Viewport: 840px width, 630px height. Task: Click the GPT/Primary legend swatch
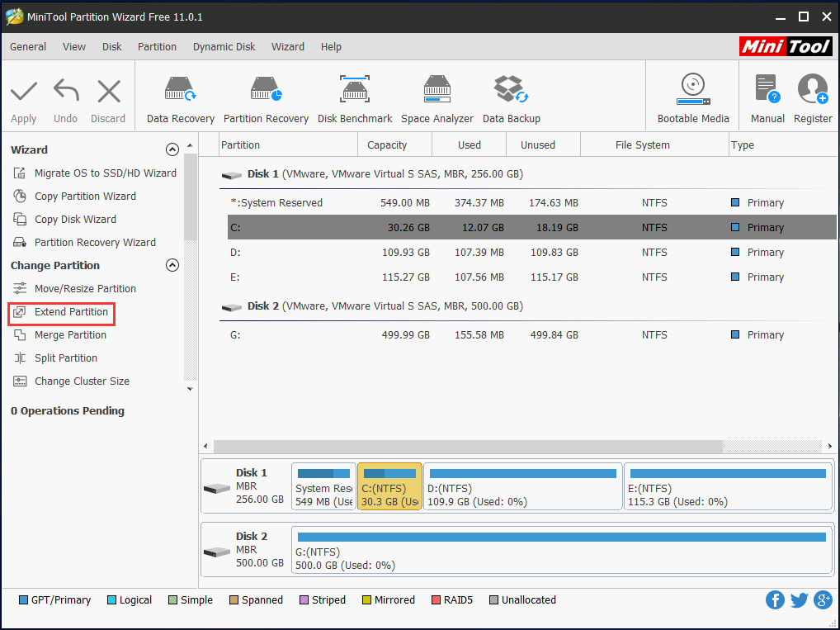(23, 600)
